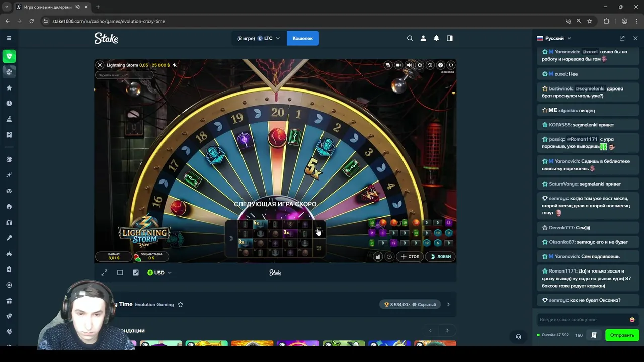This screenshot has height=362, width=644.
Task: Open chat rules document icon
Action: pos(594,335)
